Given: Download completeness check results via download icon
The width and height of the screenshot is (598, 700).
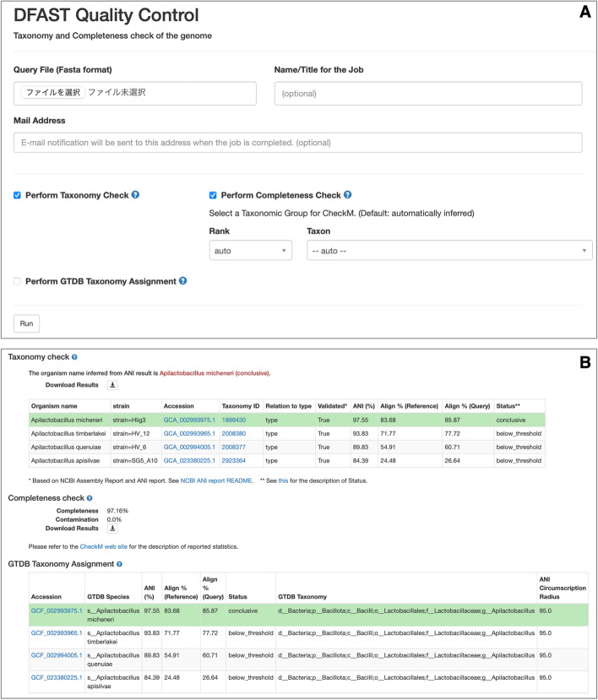Looking at the screenshot, I should tap(112, 529).
